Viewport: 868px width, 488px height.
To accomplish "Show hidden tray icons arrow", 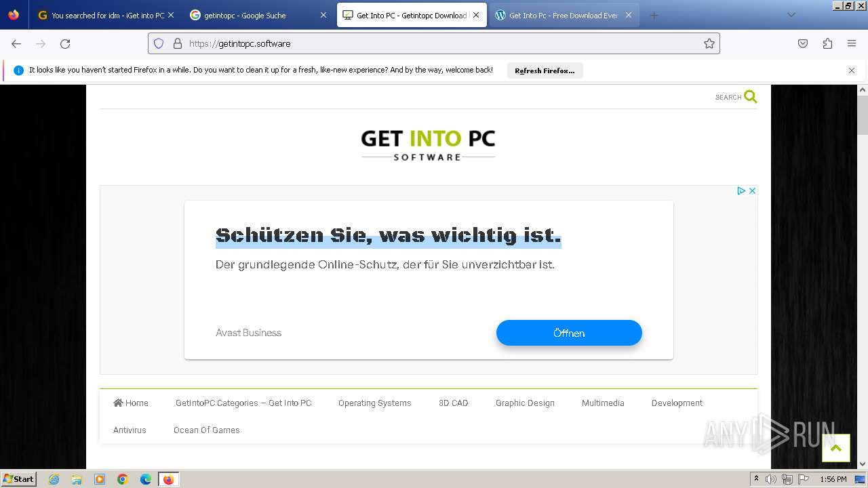I will (x=756, y=479).
